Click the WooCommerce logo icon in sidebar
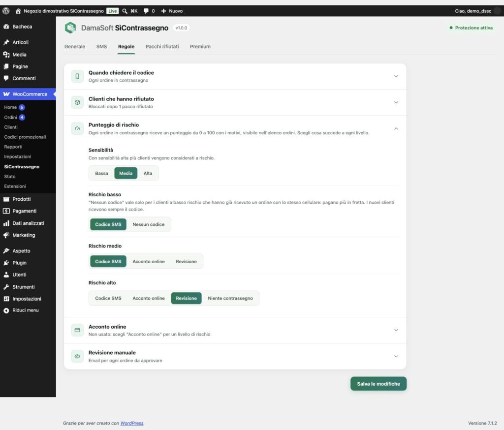 pyautogui.click(x=6, y=94)
